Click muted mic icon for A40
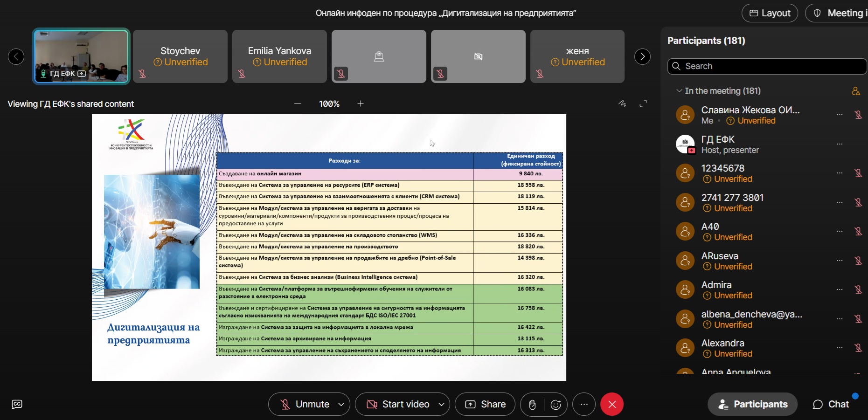Screen dimensions: 868x420 (858, 231)
